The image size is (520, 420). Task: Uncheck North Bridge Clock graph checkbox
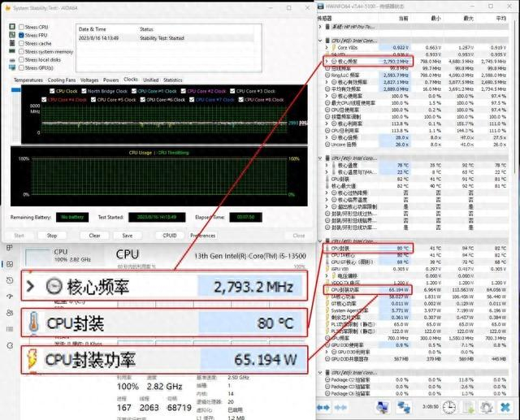pyautogui.click(x=84, y=91)
